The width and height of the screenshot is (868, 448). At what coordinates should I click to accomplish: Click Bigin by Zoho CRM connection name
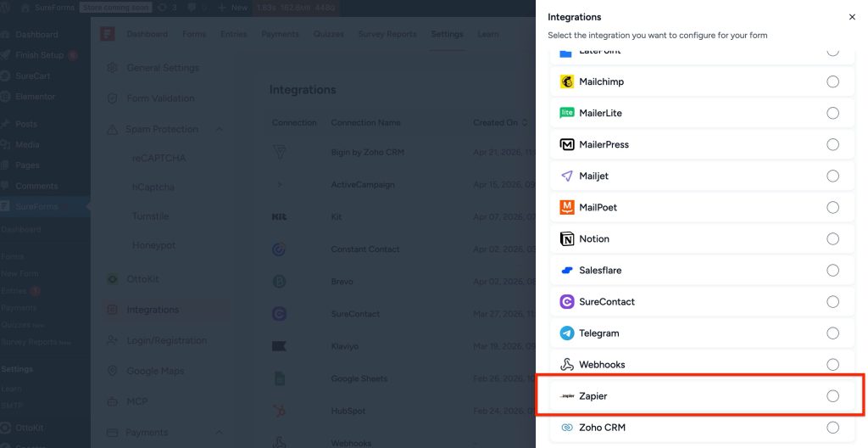[x=368, y=153]
